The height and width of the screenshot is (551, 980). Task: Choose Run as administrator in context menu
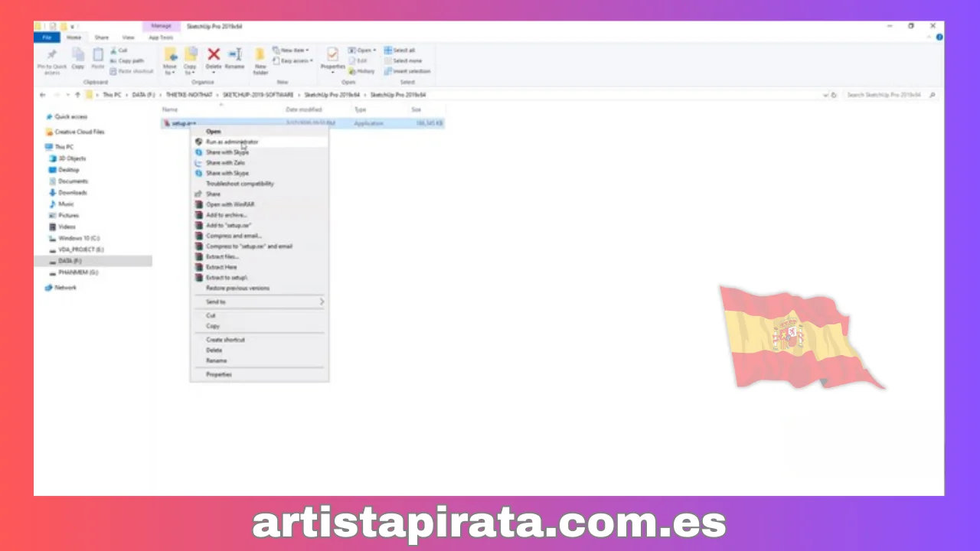pyautogui.click(x=259, y=142)
